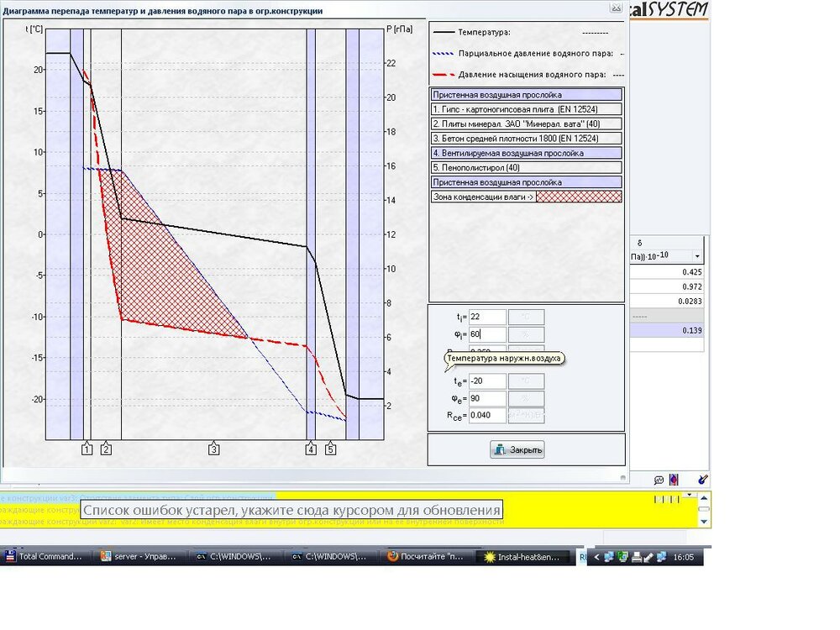The image size is (840, 630).
Task: Click the error list scroll up arrow
Action: coord(704,498)
